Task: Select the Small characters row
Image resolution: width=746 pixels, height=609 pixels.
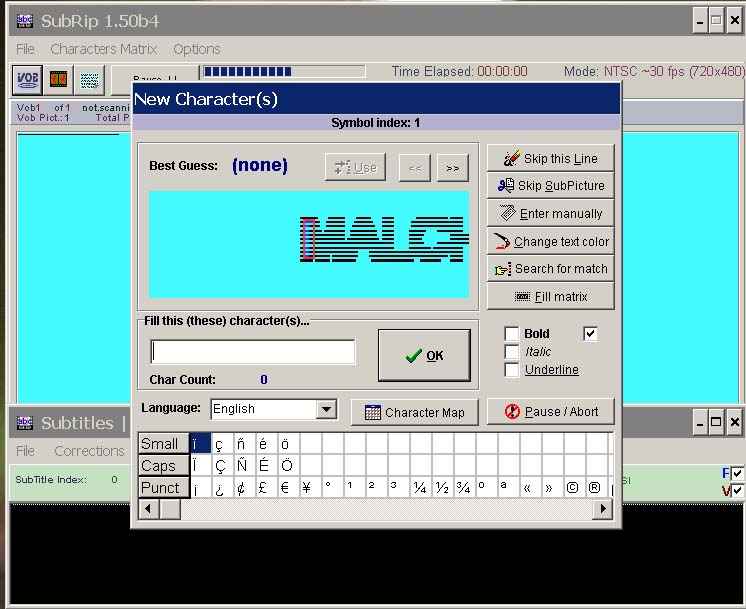Action: 164,443
